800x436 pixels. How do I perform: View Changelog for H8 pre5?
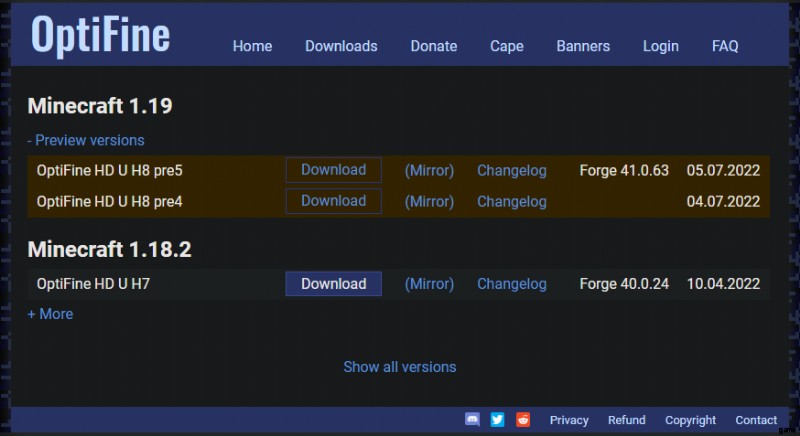(512, 170)
